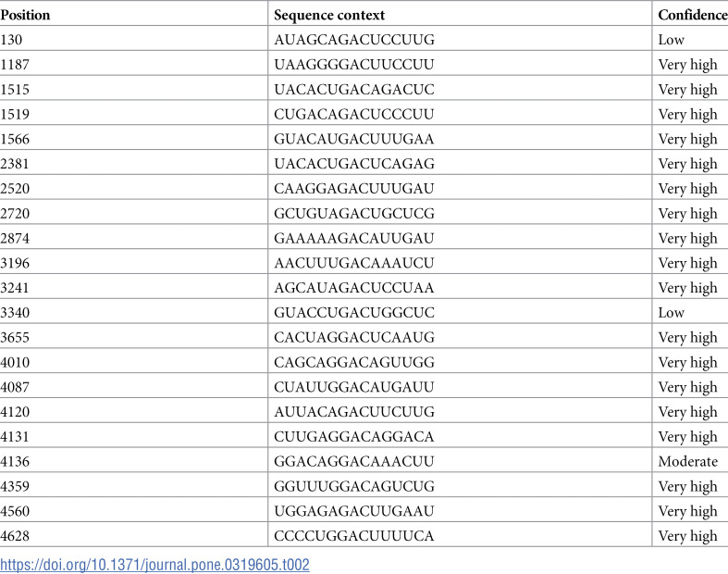
Task: Select position 4136 cell
Action: (x=15, y=461)
